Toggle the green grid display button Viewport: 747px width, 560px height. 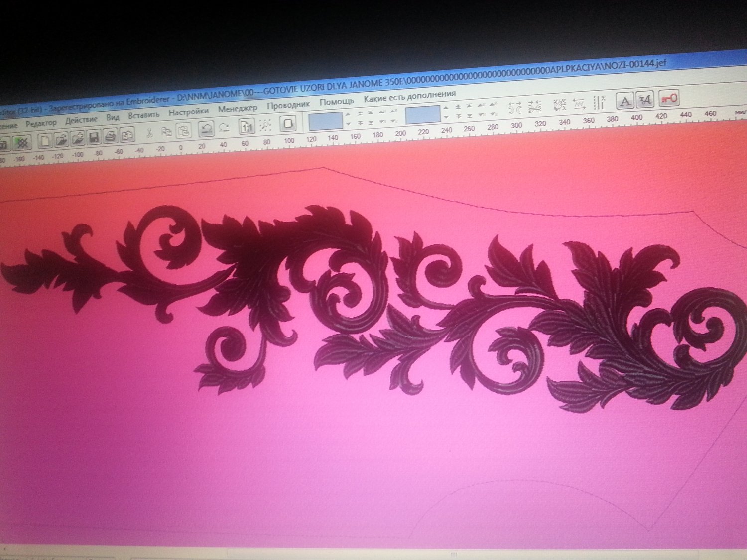click(21, 143)
